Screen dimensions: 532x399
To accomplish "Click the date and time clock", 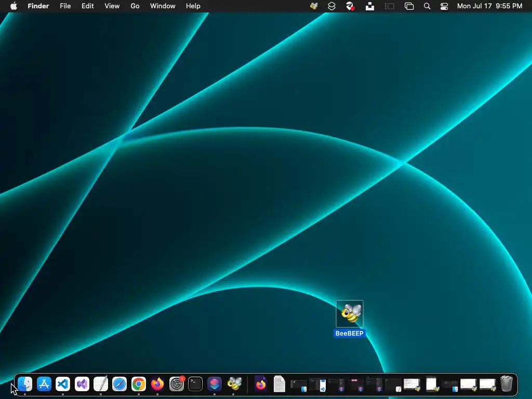I will [x=489, y=6].
